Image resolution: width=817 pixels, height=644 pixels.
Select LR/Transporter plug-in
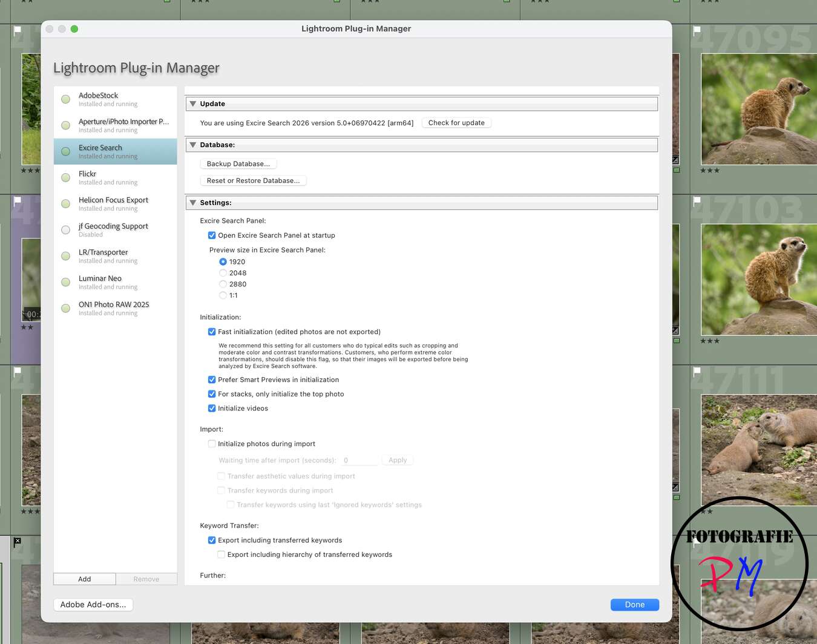tap(115, 256)
